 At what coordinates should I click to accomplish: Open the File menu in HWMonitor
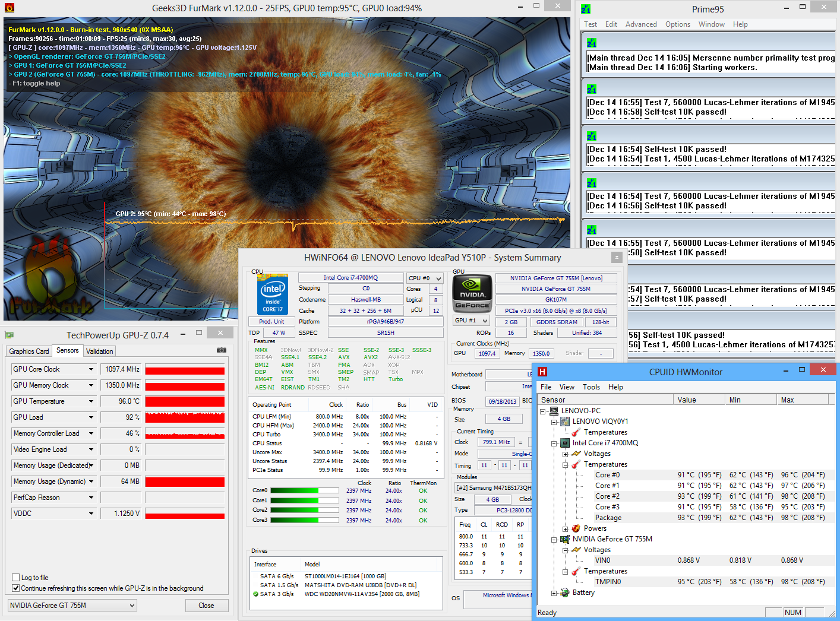pos(546,387)
